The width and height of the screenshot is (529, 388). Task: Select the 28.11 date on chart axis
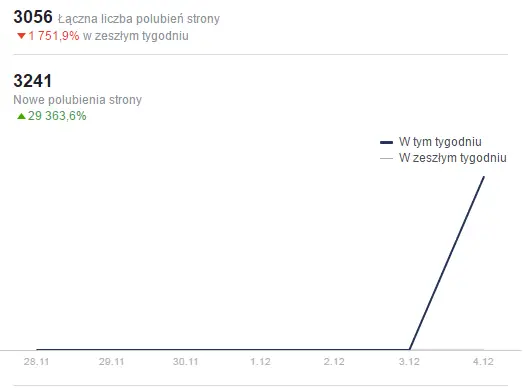(x=36, y=362)
